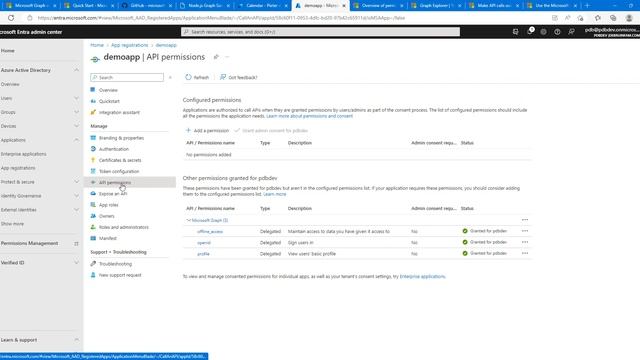This screenshot has height=360, width=640.
Task: Open Learn more about permissions and consent
Action: (x=309, y=116)
